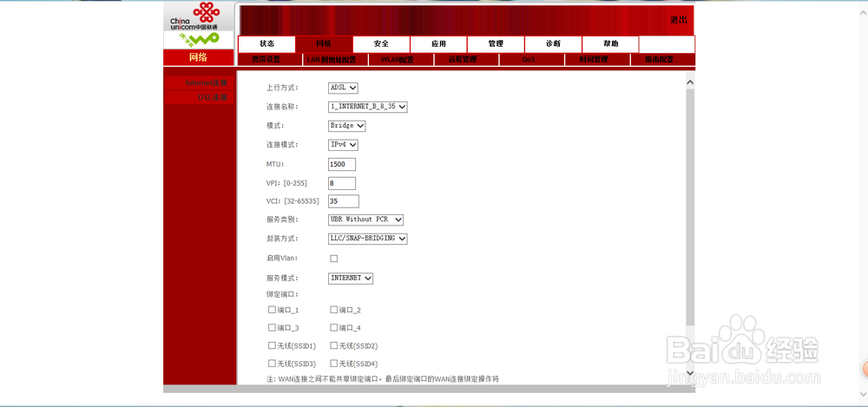Click the 退出 logout link
The height and width of the screenshot is (407, 868).
click(x=679, y=21)
